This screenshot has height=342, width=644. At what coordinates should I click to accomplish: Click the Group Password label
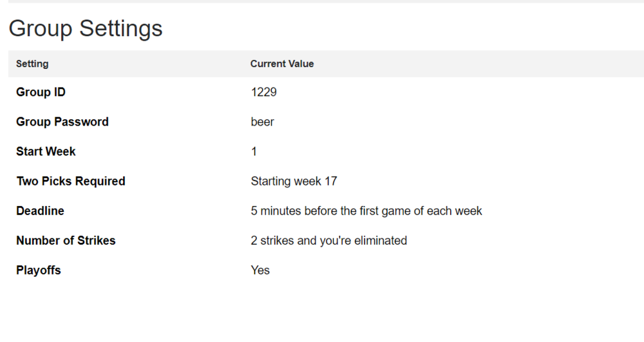(62, 122)
